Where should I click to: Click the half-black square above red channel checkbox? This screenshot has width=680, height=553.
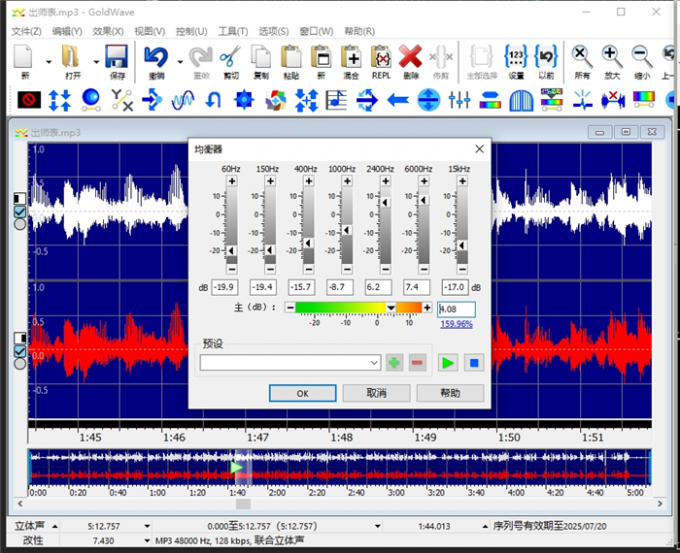[20, 338]
